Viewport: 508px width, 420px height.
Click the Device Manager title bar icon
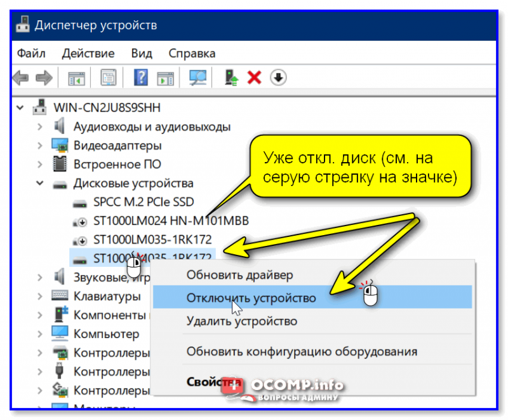point(23,24)
